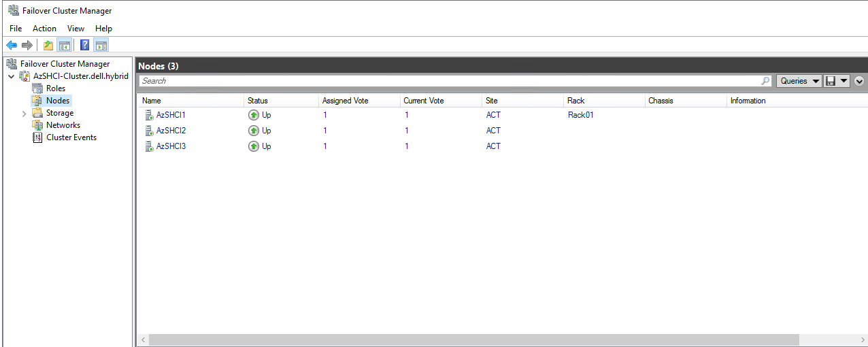868x347 pixels.
Task: Expand the round chevron button beside Queries
Action: coord(859,81)
